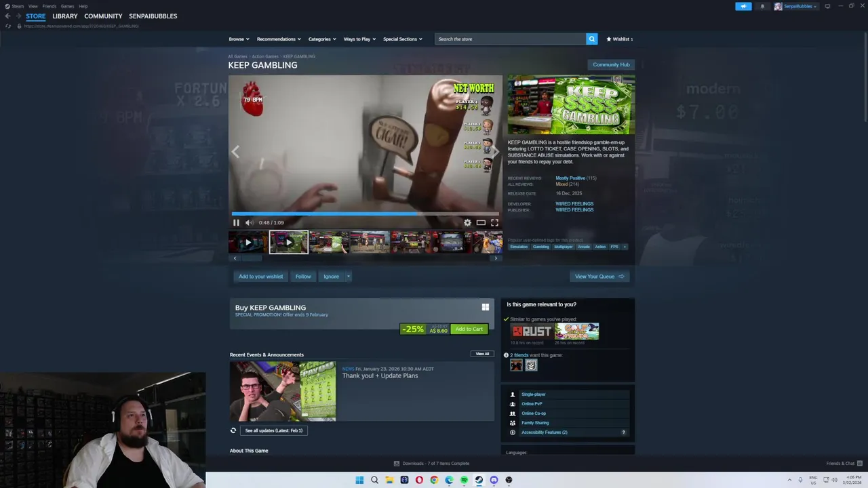Open the Rust similar game capsule
The height and width of the screenshot is (488, 868).
pyautogui.click(x=532, y=331)
